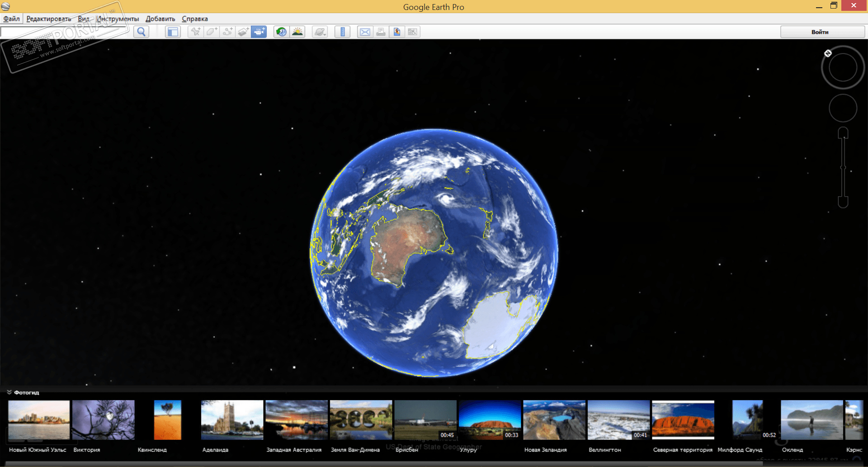Show historical imagery with the clock icon
Screen dimensions: 868x467
pos(281,32)
